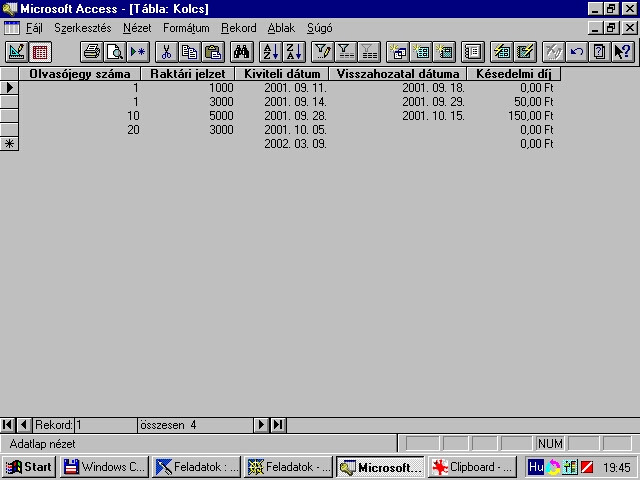Click the New Report icon
The width and height of the screenshot is (640, 480).
pos(444,52)
